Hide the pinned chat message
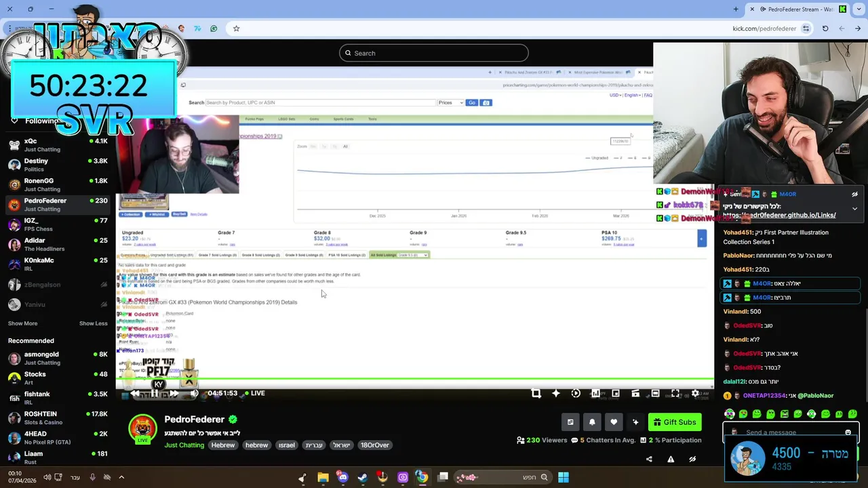The height and width of the screenshot is (488, 868). [x=854, y=195]
